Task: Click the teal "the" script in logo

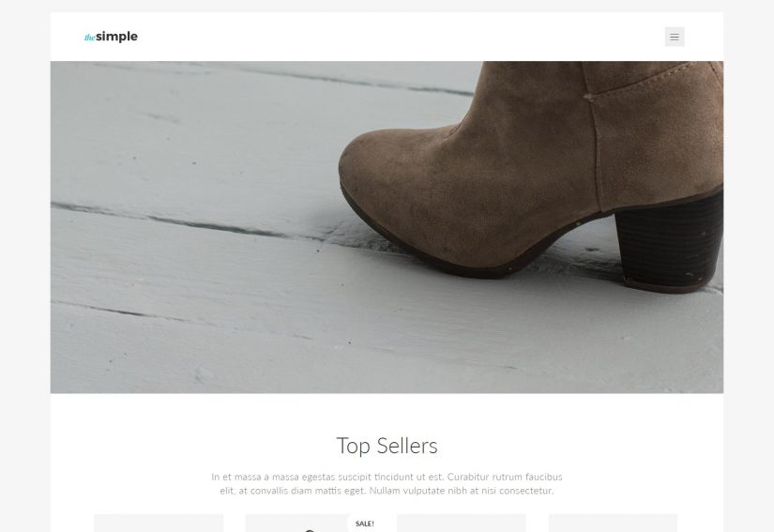Action: click(90, 38)
